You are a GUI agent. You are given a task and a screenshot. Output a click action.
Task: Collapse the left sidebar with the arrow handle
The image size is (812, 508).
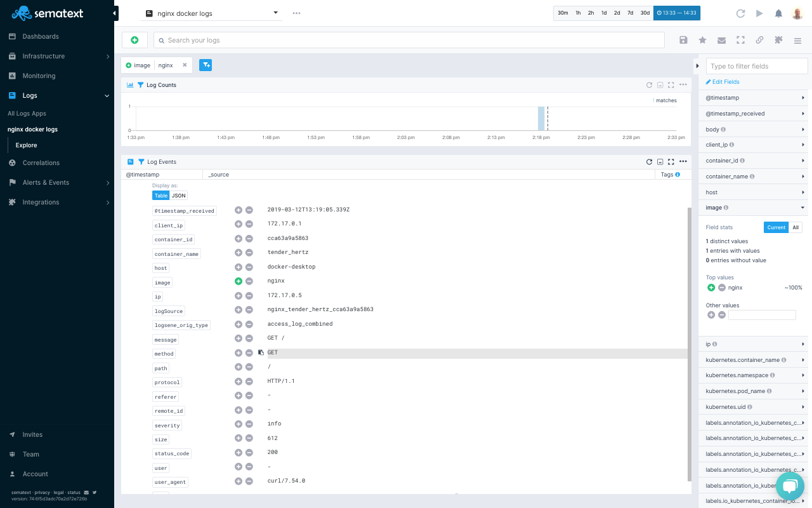115,13
